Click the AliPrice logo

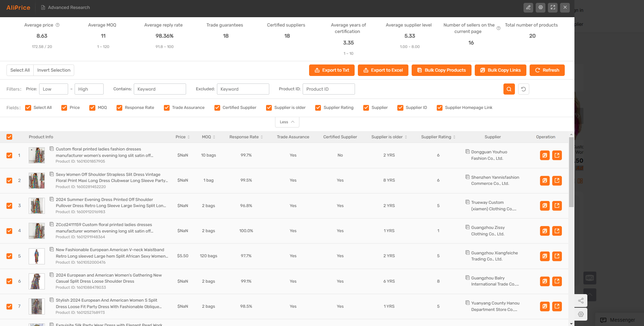(18, 8)
